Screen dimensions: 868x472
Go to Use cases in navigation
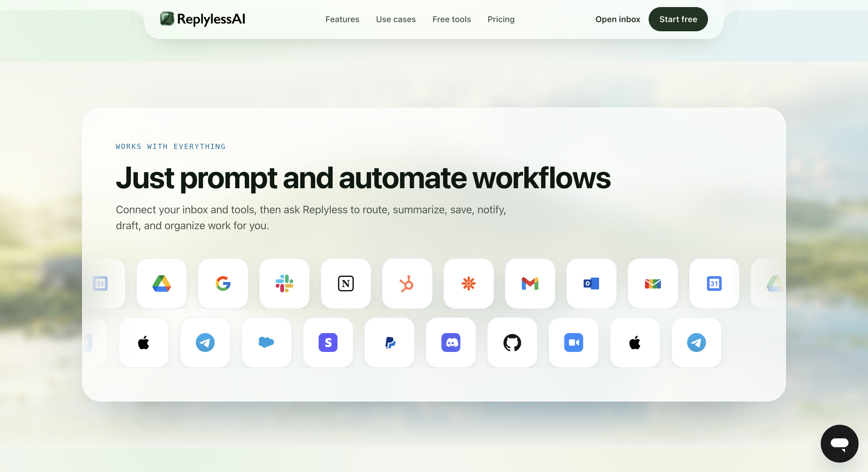point(396,19)
